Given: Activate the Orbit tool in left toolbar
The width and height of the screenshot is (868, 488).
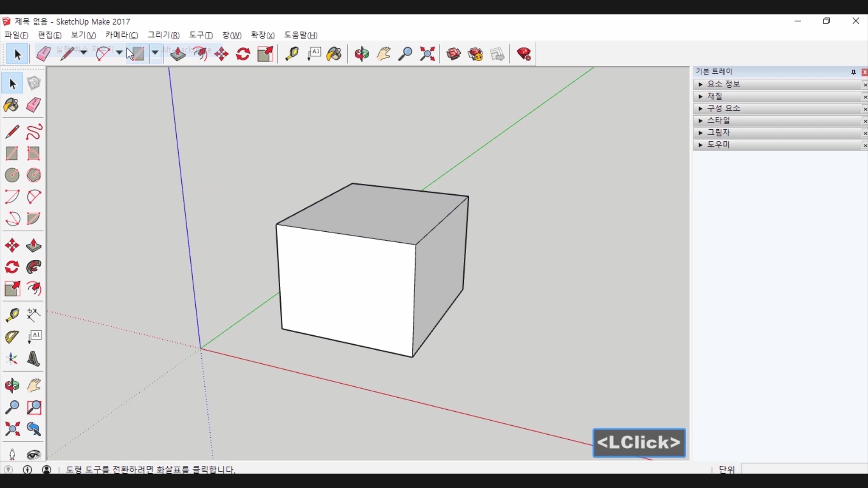Looking at the screenshot, I should coord(12,386).
